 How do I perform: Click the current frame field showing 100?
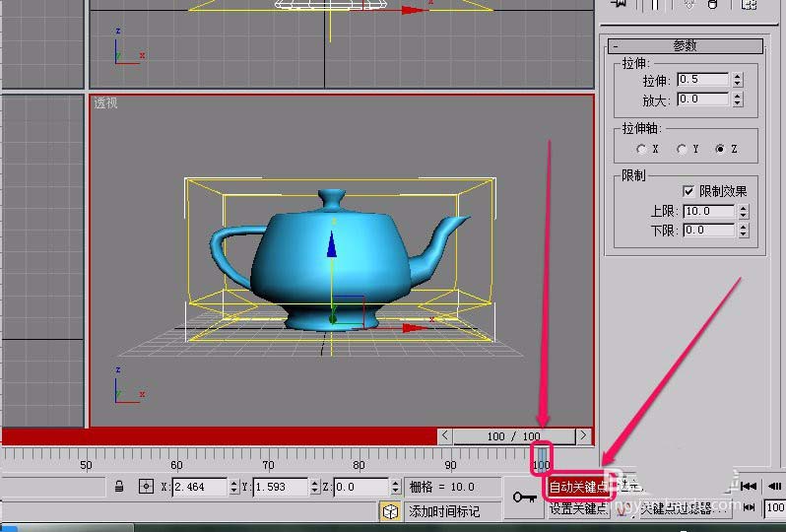click(774, 508)
